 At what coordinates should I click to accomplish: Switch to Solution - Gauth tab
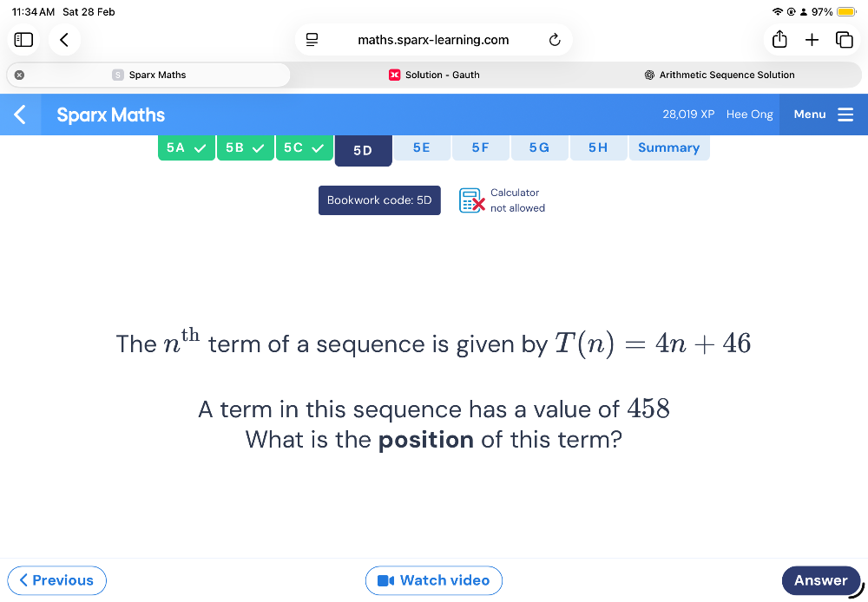(434, 75)
